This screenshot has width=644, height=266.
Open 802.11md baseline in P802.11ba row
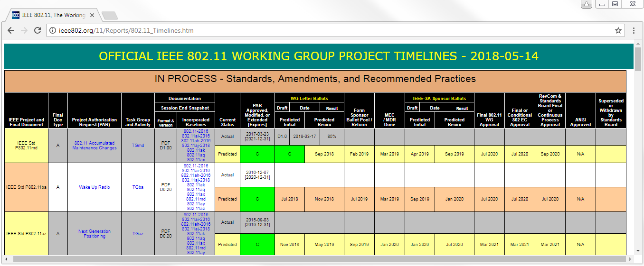point(196,199)
